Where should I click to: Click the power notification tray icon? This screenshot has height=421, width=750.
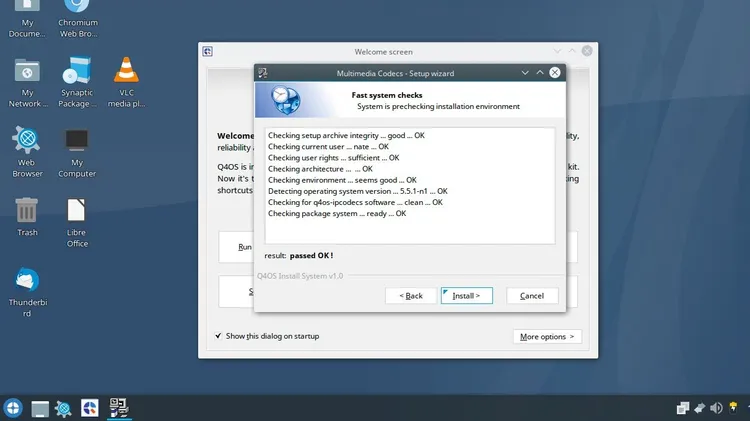click(733, 407)
